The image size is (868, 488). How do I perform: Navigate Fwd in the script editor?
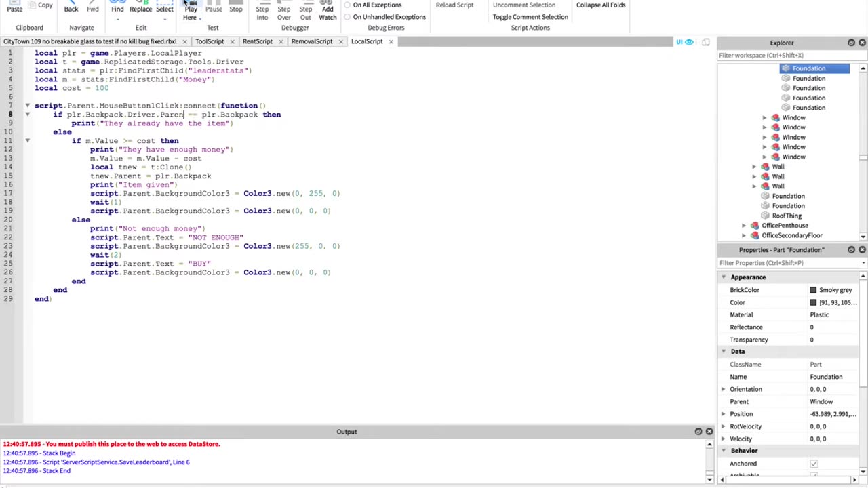93,7
